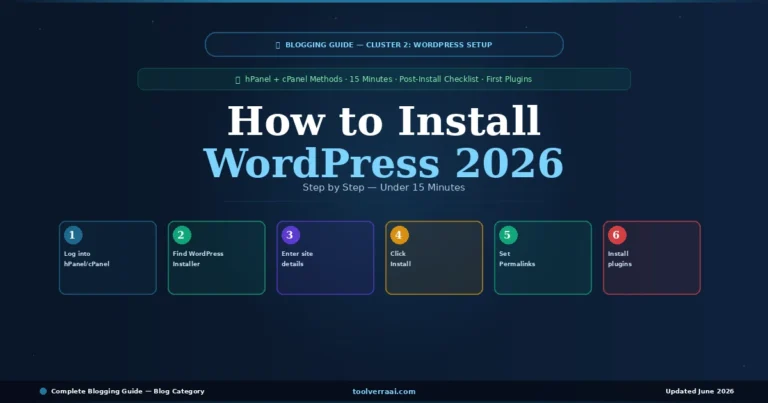Click the step 1 number circle
Image resolution: width=768 pixels, height=403 pixels.
tap(73, 235)
